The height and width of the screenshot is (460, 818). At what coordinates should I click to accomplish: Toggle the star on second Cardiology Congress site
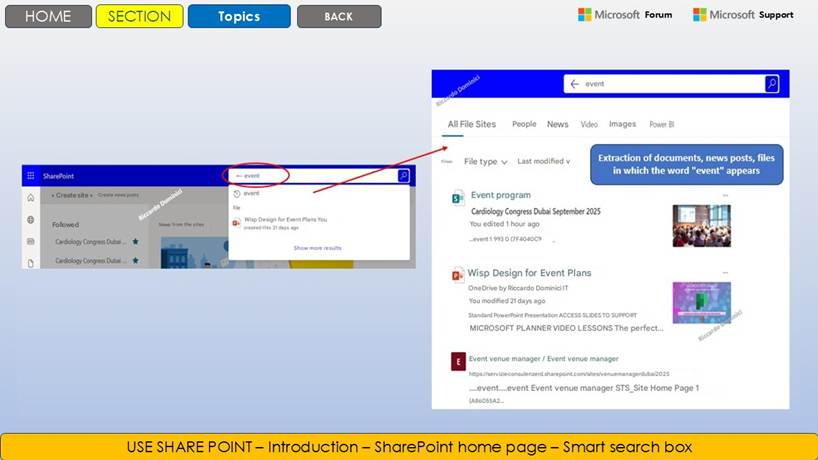[136, 260]
